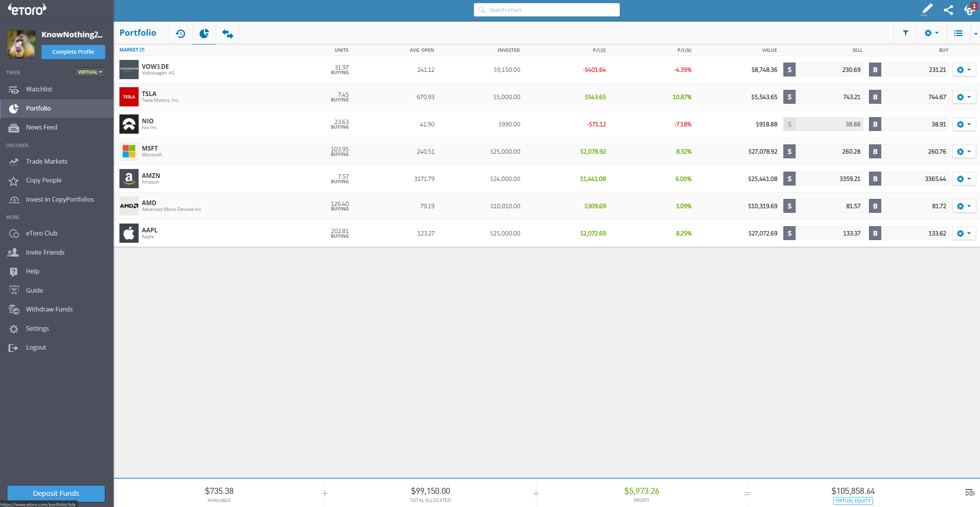Expand the settings gear dropdown in Portfolio toolbar
This screenshot has height=507, width=980.
(930, 33)
